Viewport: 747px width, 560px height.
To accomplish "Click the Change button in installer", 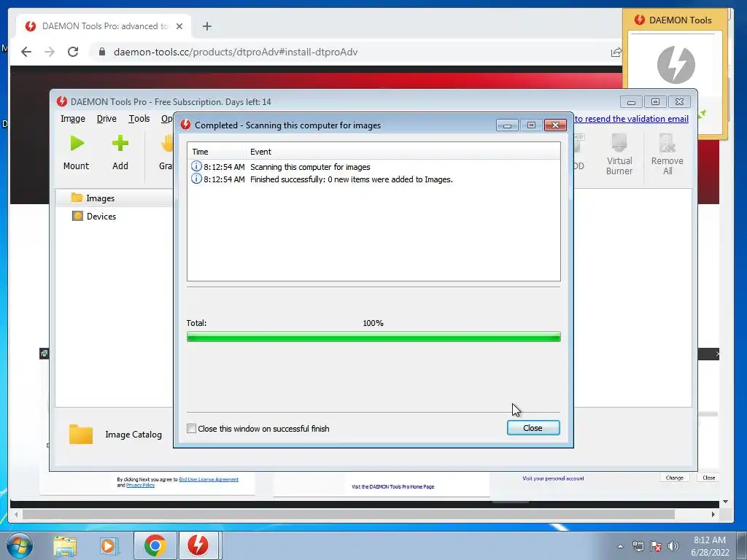I will (x=674, y=478).
